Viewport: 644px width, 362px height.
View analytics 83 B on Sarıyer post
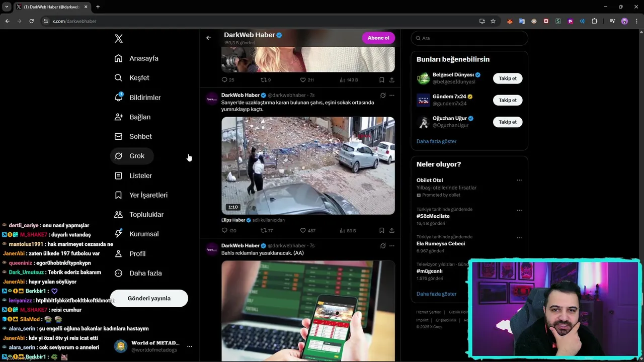(348, 231)
